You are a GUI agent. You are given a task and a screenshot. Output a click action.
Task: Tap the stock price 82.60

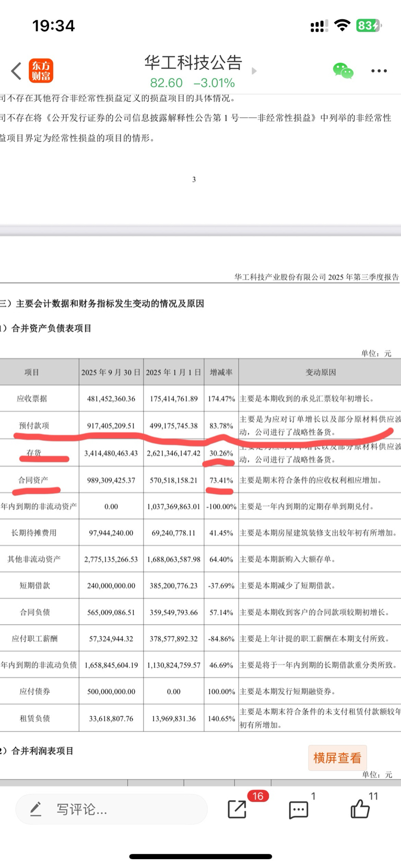tap(167, 83)
